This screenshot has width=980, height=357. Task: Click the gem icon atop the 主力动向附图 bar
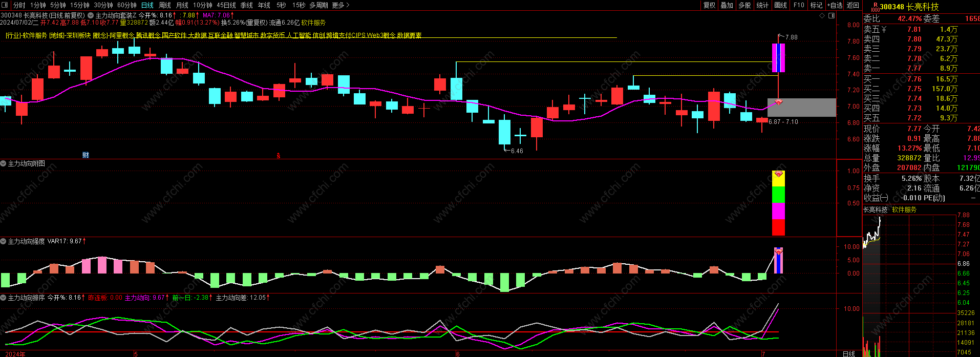click(x=778, y=174)
